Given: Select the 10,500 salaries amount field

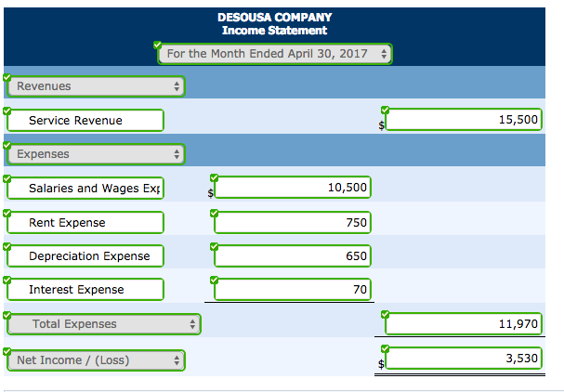Looking at the screenshot, I should point(293,187).
